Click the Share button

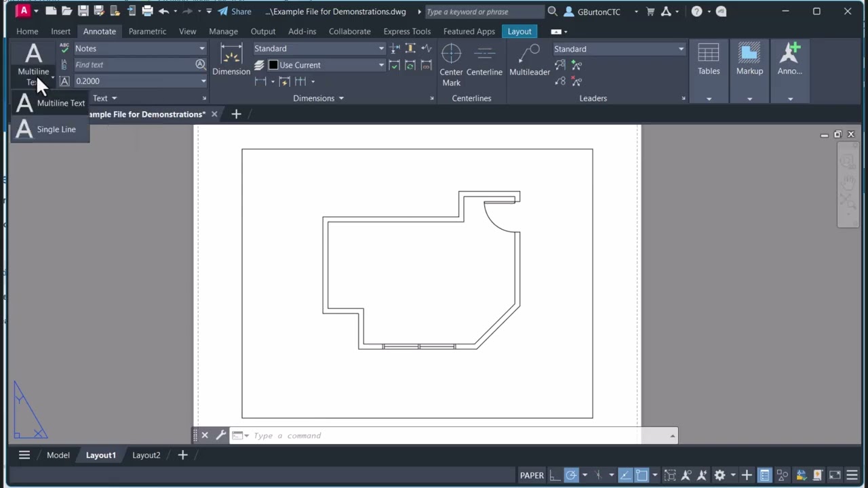click(234, 12)
